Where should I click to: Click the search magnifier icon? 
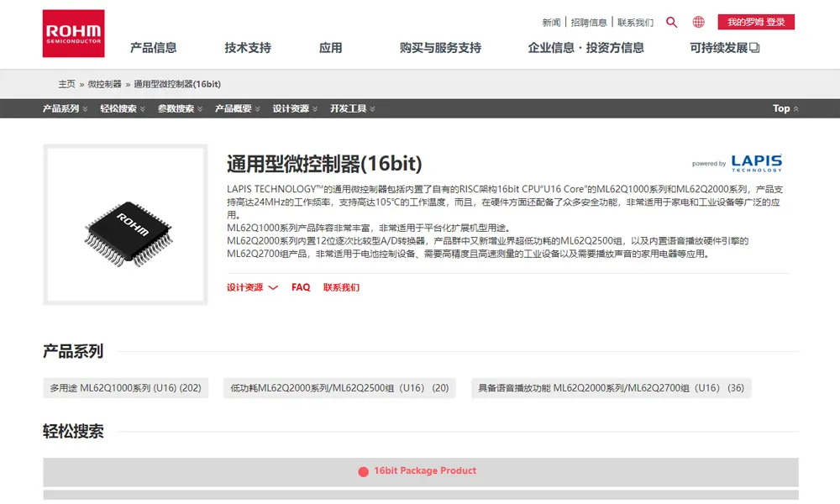coord(671,23)
